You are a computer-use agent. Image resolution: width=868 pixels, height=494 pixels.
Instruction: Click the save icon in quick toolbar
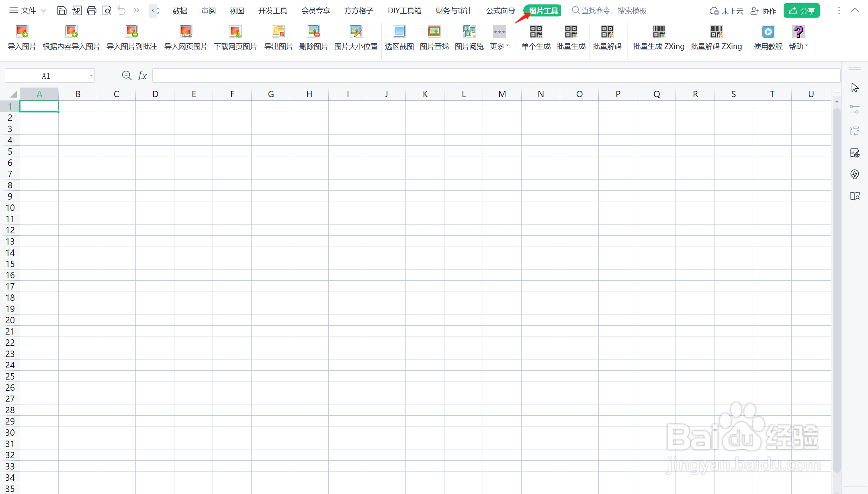[x=62, y=10]
